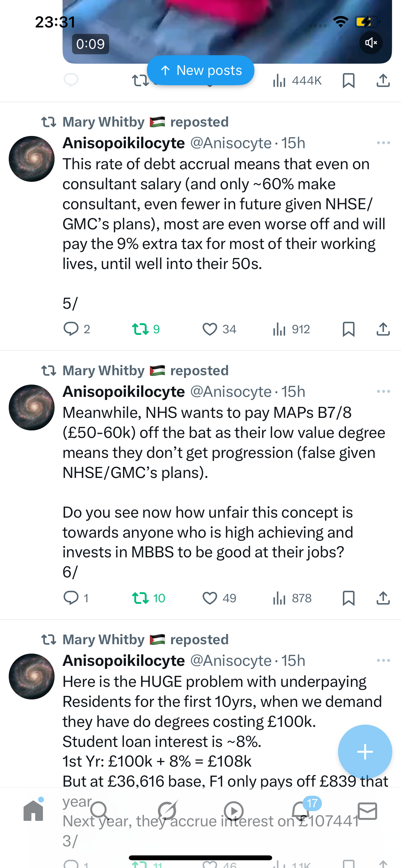
Task: Unmute the video with the speaker icon
Action: (x=371, y=43)
